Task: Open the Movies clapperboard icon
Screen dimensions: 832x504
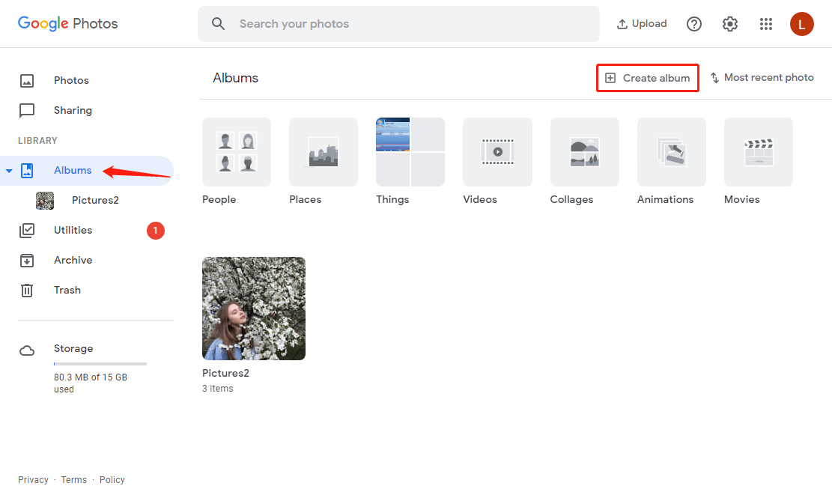Action: coord(758,152)
